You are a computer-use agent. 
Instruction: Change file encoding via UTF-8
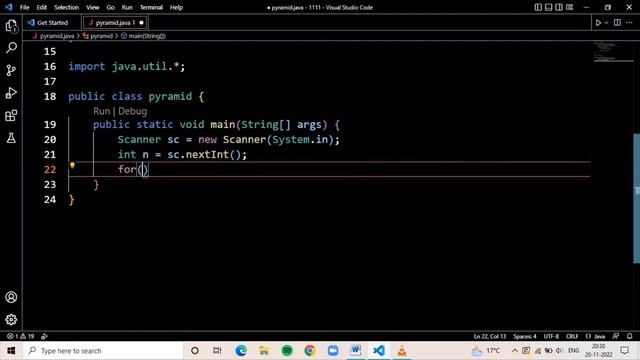(x=551, y=336)
